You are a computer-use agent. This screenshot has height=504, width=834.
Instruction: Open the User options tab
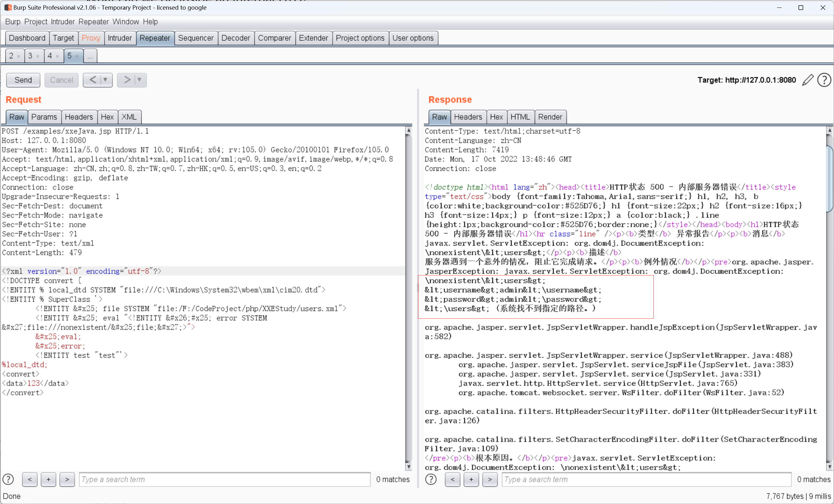click(413, 38)
